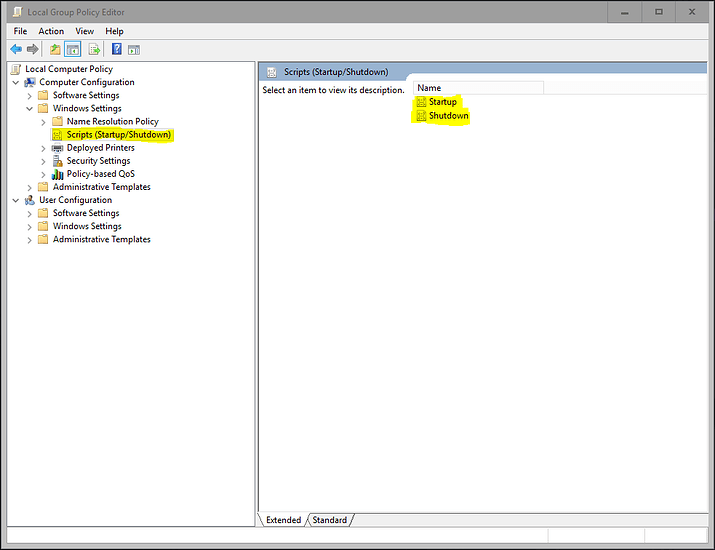Click the Shutdown script icon in list
The width and height of the screenshot is (715, 550).
click(421, 116)
